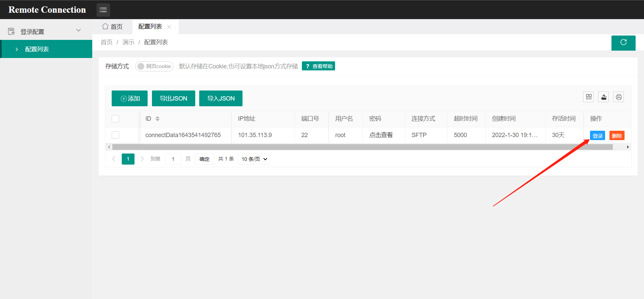The image size is (644, 299).
Task: Click the 导入JSON button
Action: tap(221, 99)
